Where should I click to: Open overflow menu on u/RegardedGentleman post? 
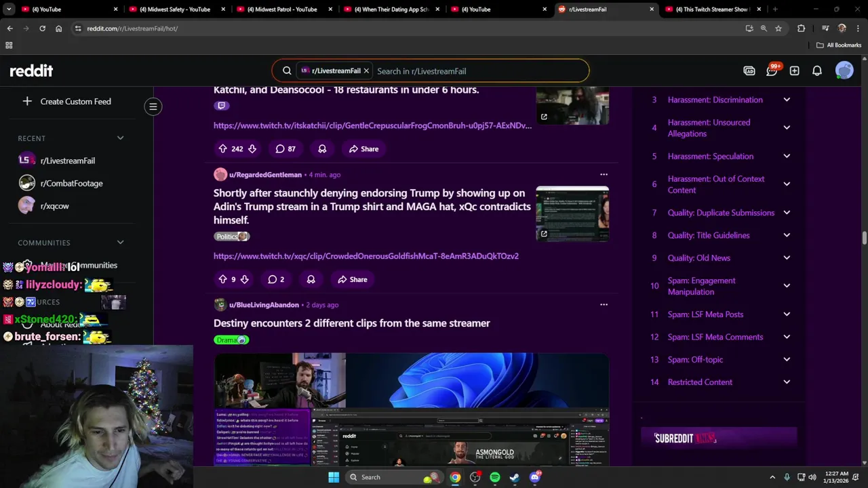point(604,175)
